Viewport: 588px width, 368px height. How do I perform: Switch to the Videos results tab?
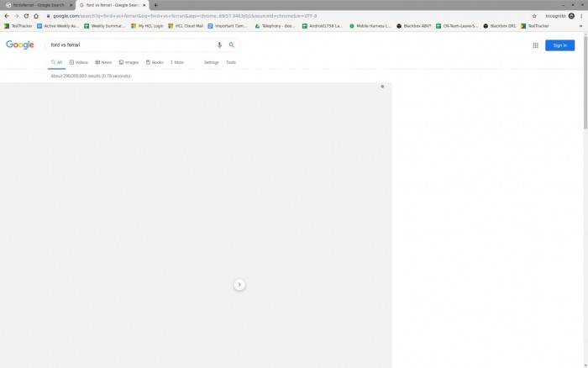(x=78, y=62)
